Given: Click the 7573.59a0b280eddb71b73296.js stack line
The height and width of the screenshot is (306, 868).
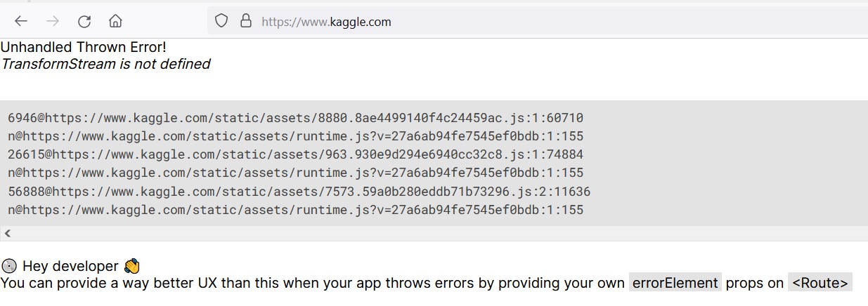Looking at the screenshot, I should tap(299, 192).
